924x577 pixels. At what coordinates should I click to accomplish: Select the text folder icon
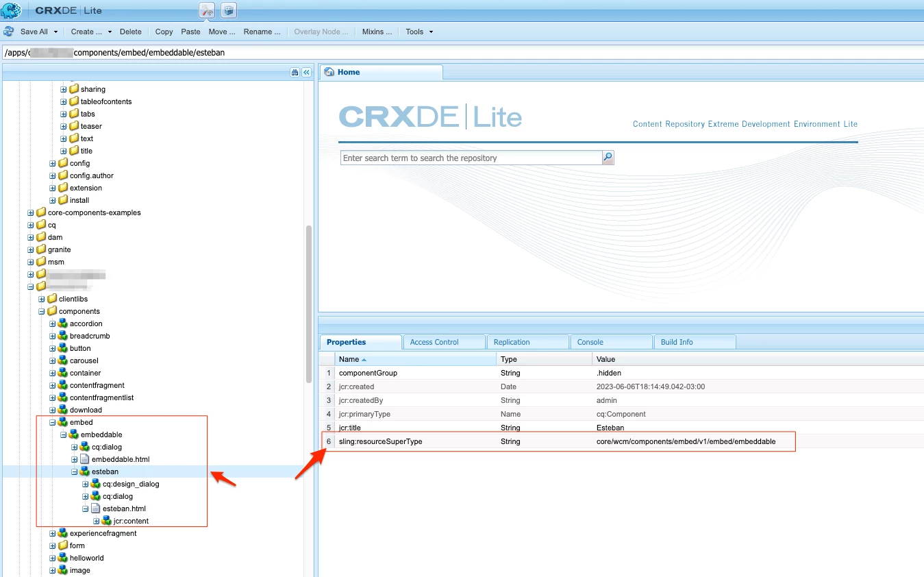[x=74, y=138]
